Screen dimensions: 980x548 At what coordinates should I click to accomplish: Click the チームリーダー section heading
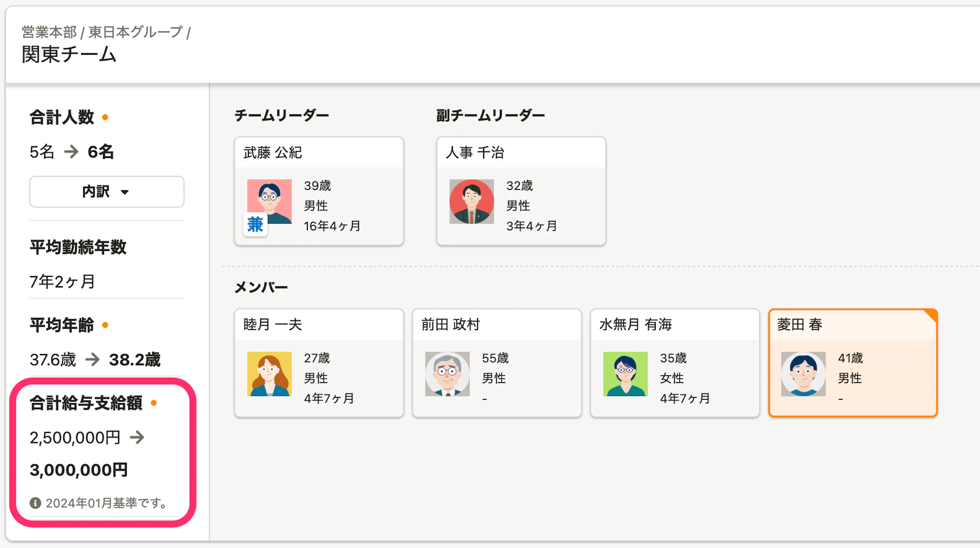[282, 116]
